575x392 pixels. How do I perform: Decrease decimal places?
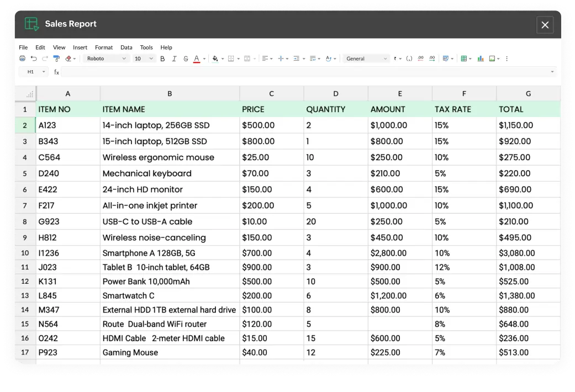(421, 59)
